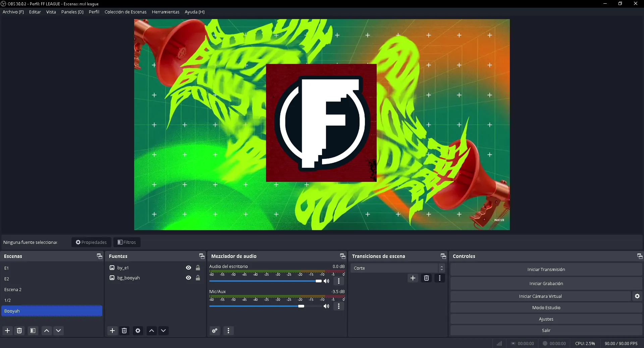Viewport: 644px width, 348px height.
Task: Toggle visibility of bg_booyah source
Action: point(189,278)
